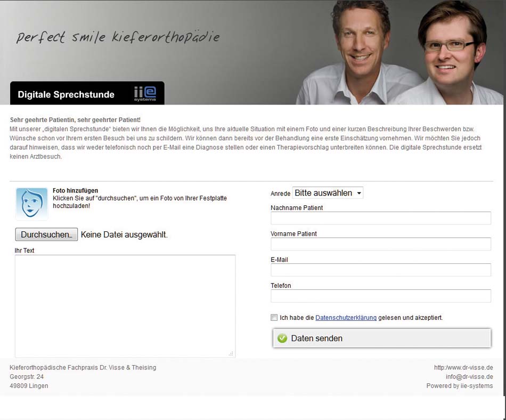Focus the Nachname Patient field

381,218
